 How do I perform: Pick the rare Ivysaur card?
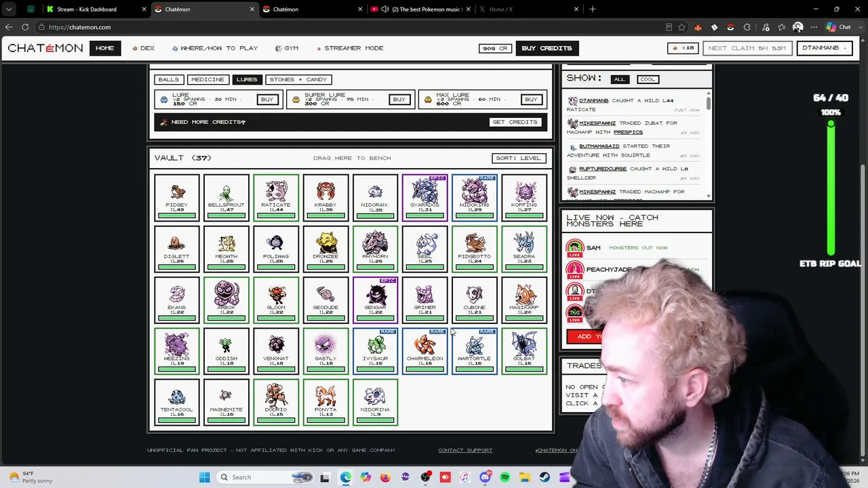click(375, 351)
